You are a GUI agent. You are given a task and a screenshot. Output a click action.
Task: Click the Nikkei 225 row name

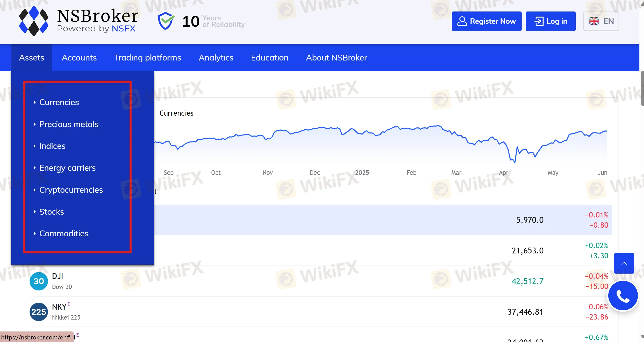coord(66,317)
